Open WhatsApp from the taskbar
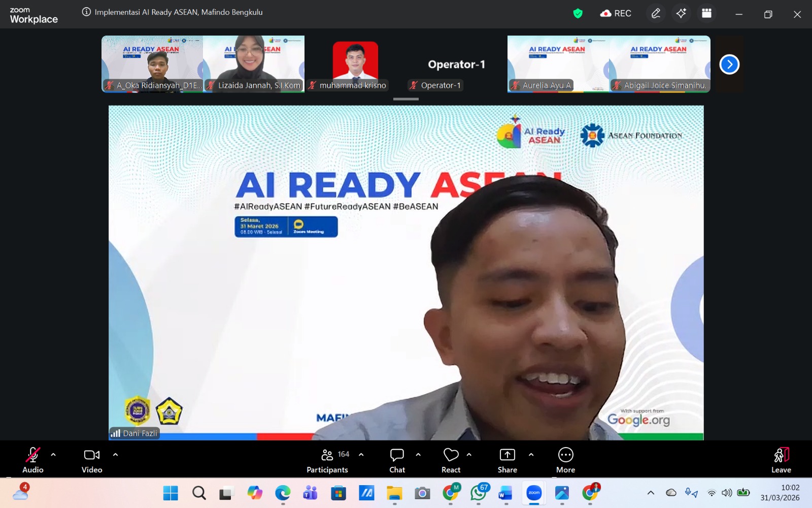Screen dimensions: 812x508 pos(479,493)
